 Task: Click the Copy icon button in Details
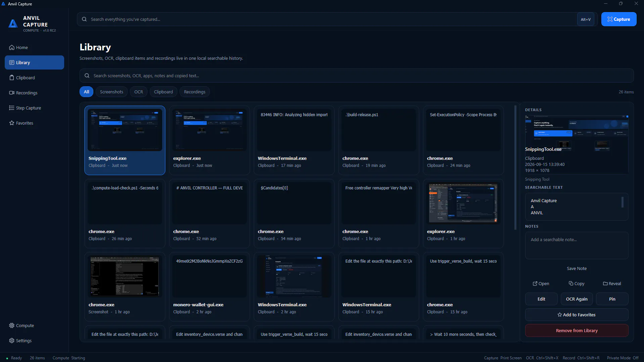coord(577,283)
